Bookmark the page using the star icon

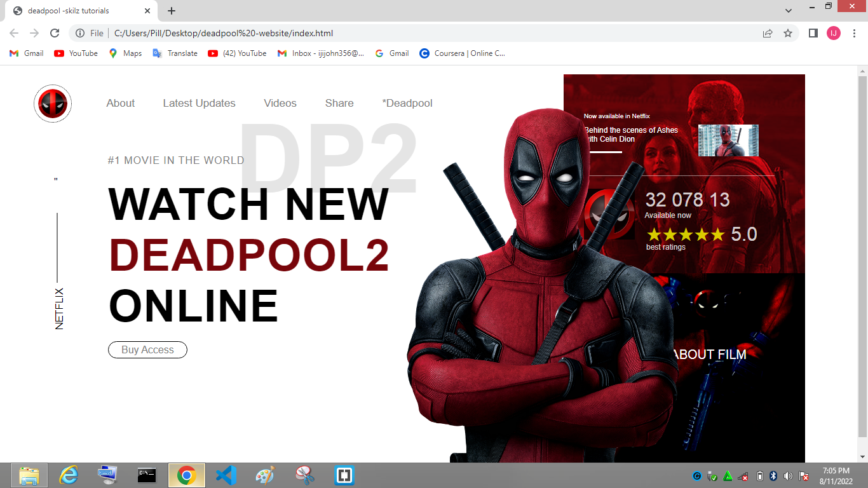point(788,33)
